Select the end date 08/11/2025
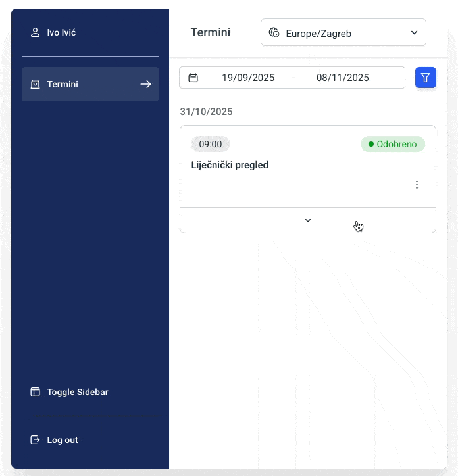This screenshot has width=458, height=476. pyautogui.click(x=343, y=78)
